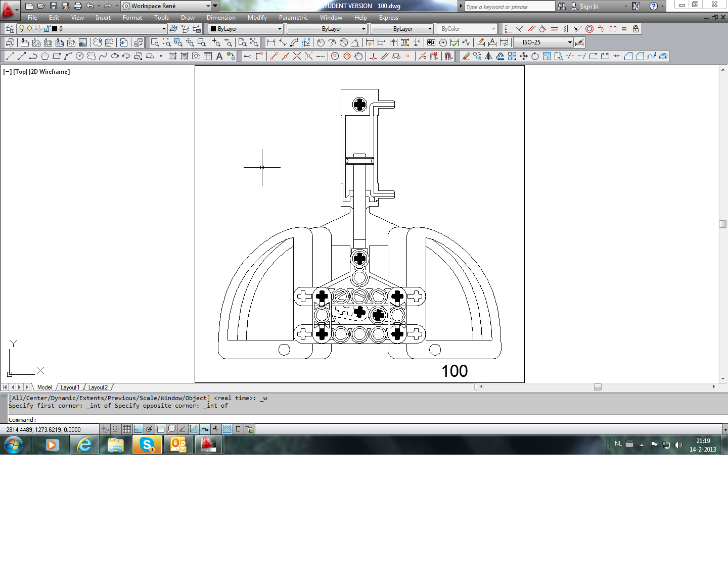Open Skype from the taskbar
Screen dimensions: 728x588
click(x=147, y=445)
